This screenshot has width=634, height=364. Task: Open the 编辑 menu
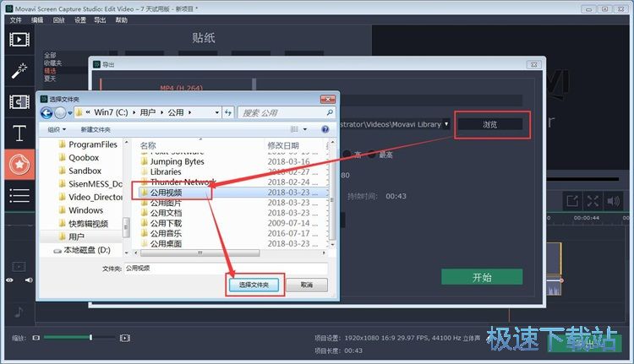pyautogui.click(x=37, y=19)
